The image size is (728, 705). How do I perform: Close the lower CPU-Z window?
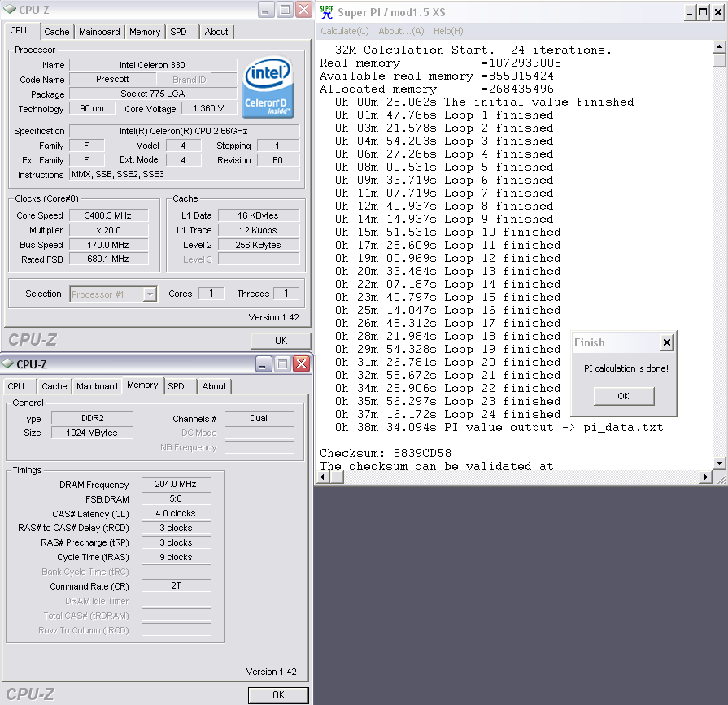tap(301, 364)
